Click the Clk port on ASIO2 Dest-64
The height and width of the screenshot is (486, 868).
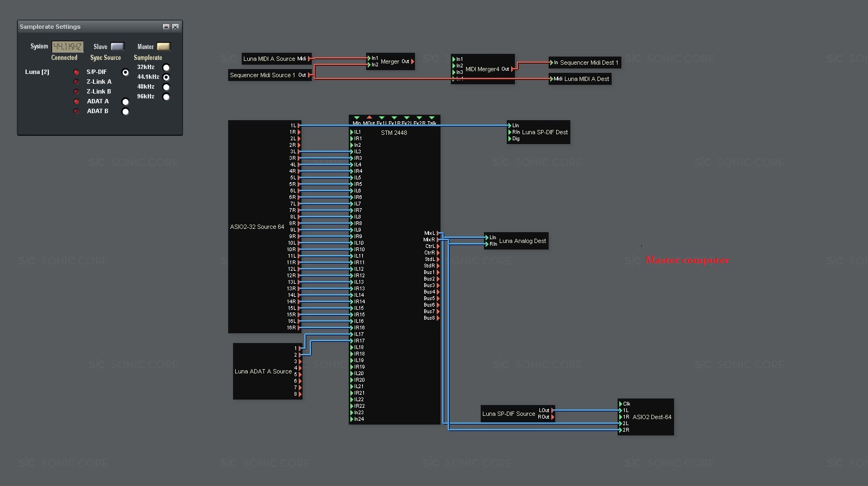[620, 404]
